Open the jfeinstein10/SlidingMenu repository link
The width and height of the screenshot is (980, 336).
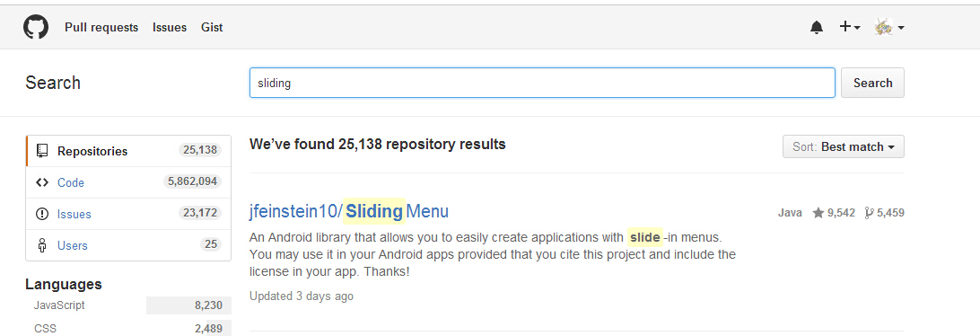point(349,211)
